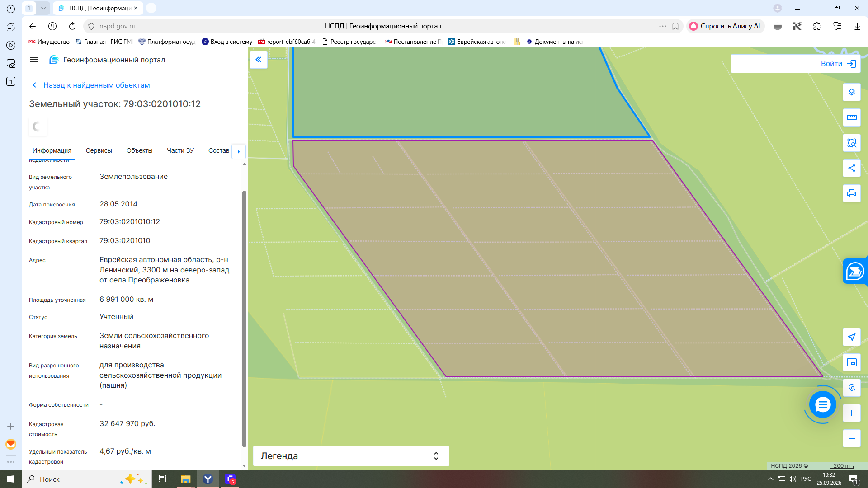
Task: Show more tabs with right arrow
Action: pyautogui.click(x=239, y=151)
